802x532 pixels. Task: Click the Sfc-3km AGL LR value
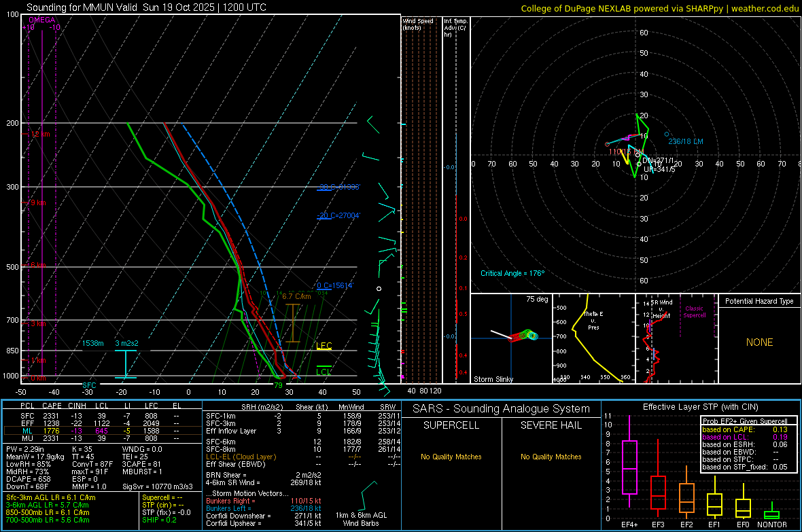click(51, 497)
